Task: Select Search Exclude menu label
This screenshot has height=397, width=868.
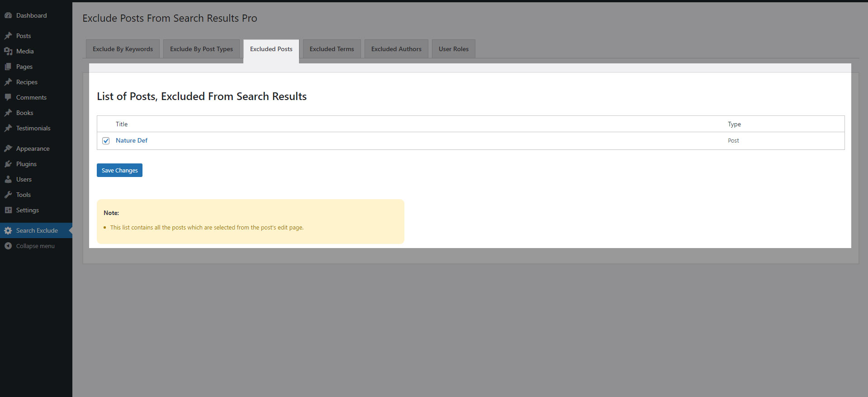Action: click(x=37, y=230)
